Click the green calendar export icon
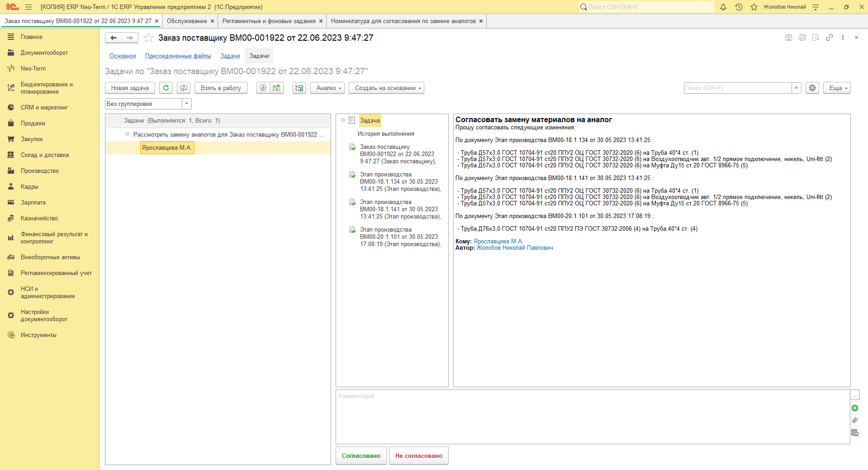 tap(277, 88)
